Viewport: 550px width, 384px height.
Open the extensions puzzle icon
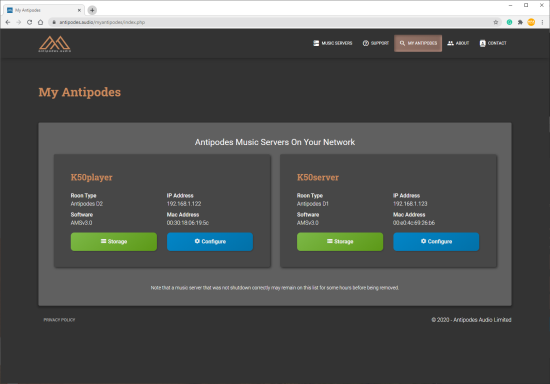tap(520, 22)
